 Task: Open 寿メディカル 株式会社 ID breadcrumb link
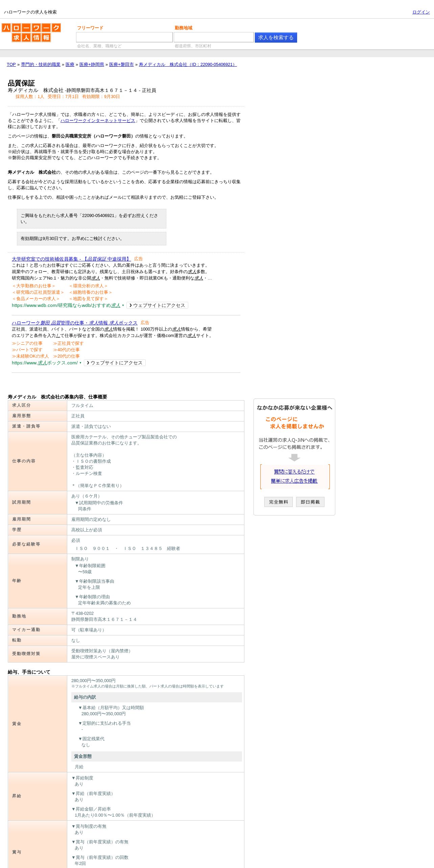(188, 65)
